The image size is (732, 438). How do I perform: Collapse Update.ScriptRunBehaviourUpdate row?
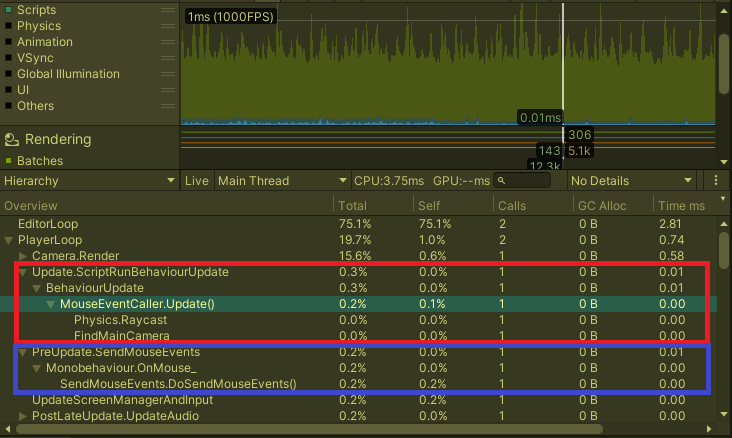pyautogui.click(x=22, y=272)
